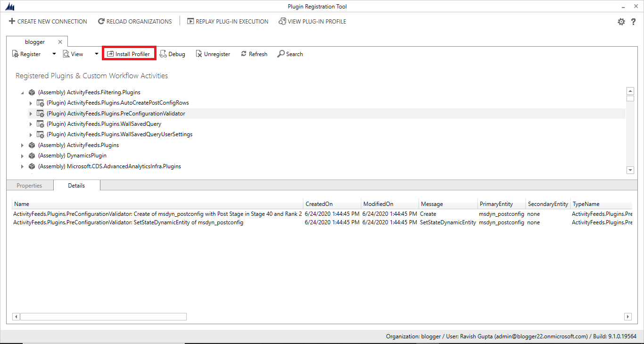Click details horizontal scrollbar left arrow
Image resolution: width=644 pixels, height=344 pixels.
pyautogui.click(x=16, y=317)
